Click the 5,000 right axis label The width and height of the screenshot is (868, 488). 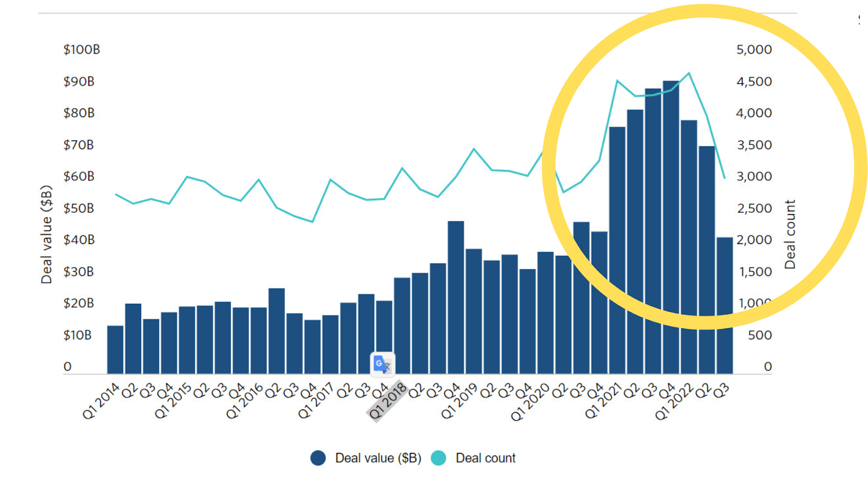tap(754, 49)
